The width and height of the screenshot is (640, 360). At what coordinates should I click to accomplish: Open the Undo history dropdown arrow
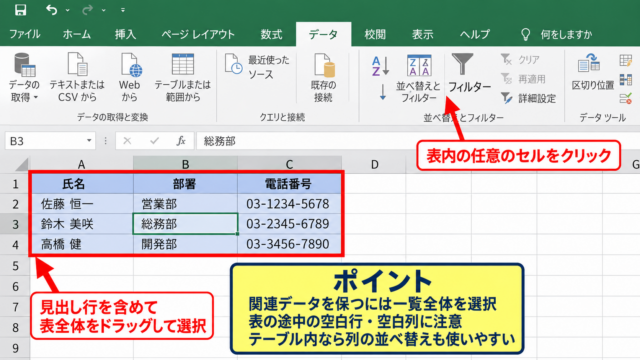point(67,10)
